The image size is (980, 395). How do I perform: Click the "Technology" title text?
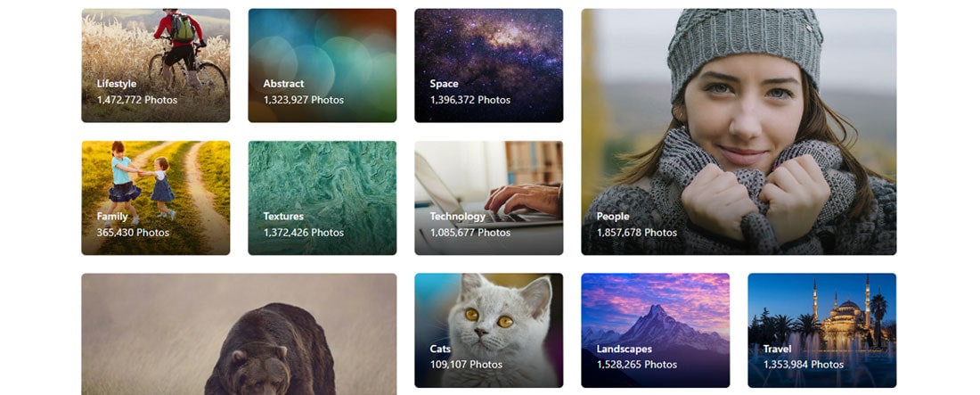(x=457, y=217)
